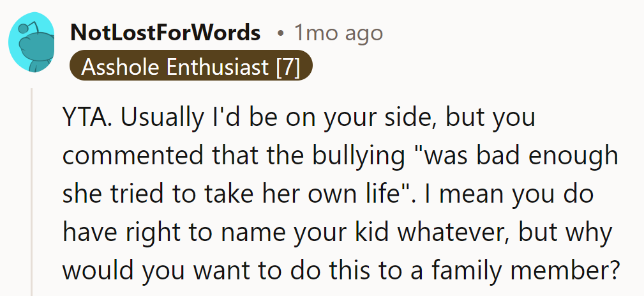Click the text "she tried to take"
644x296 pixels.
click(x=144, y=194)
